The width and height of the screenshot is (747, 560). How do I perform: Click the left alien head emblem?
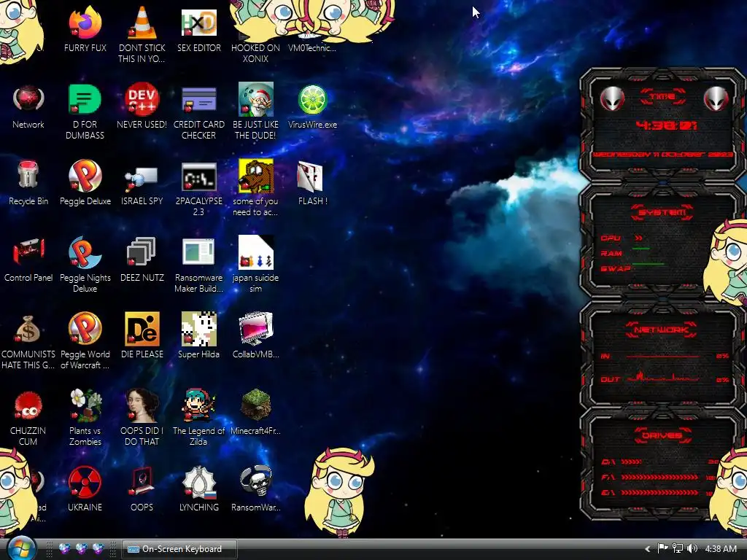612,99
